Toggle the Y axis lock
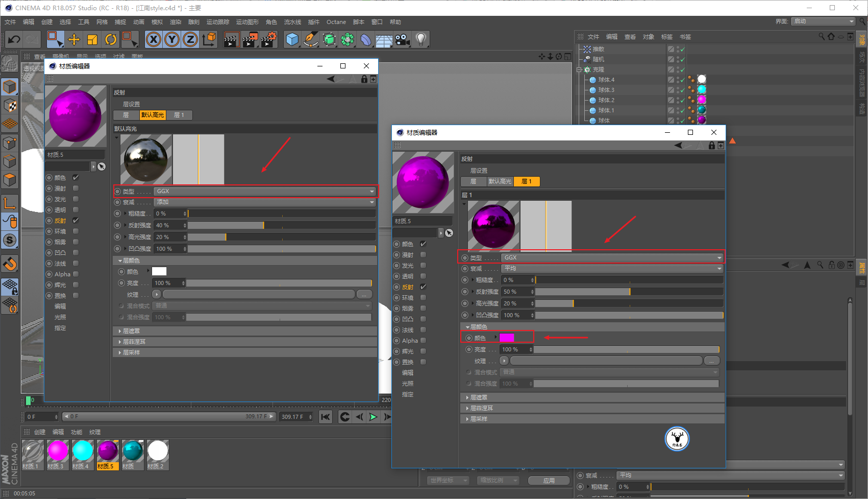Image resolution: width=868 pixels, height=499 pixels. coord(172,39)
